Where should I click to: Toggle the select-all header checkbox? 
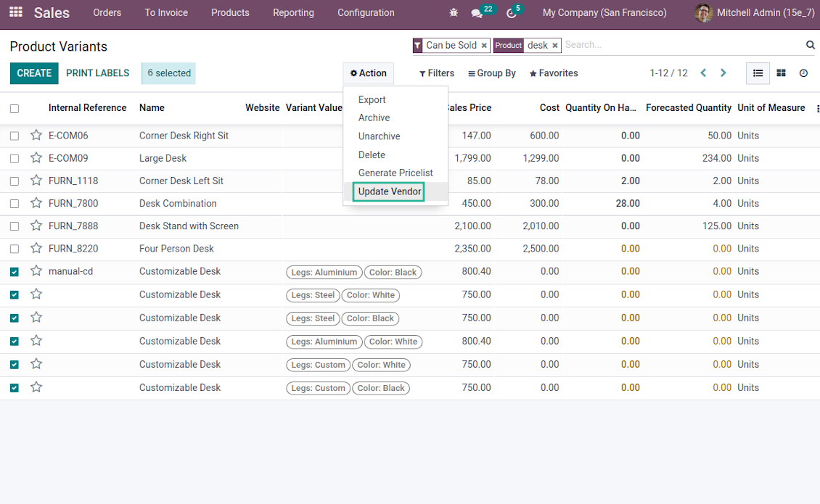pos(15,109)
